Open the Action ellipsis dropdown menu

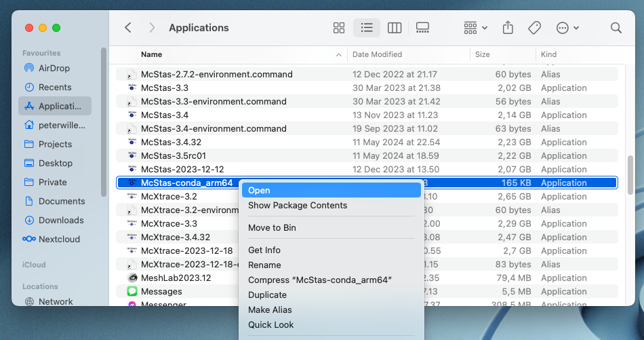(567, 28)
